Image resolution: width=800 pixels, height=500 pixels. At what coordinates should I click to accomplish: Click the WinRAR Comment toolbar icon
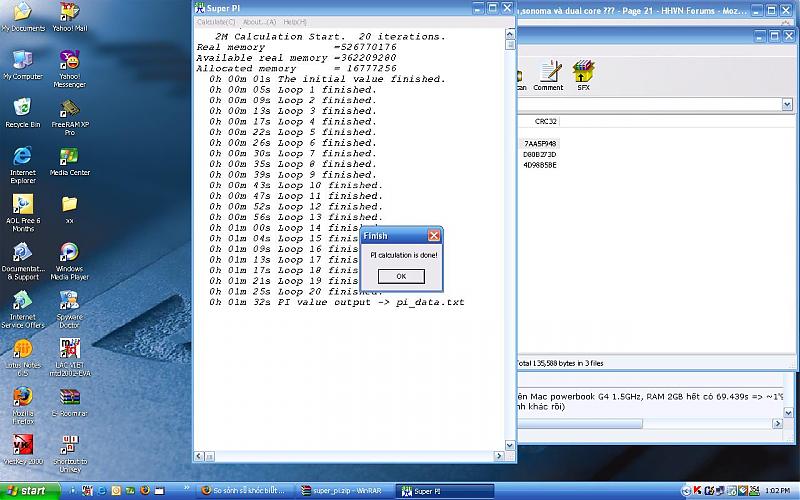(548, 74)
